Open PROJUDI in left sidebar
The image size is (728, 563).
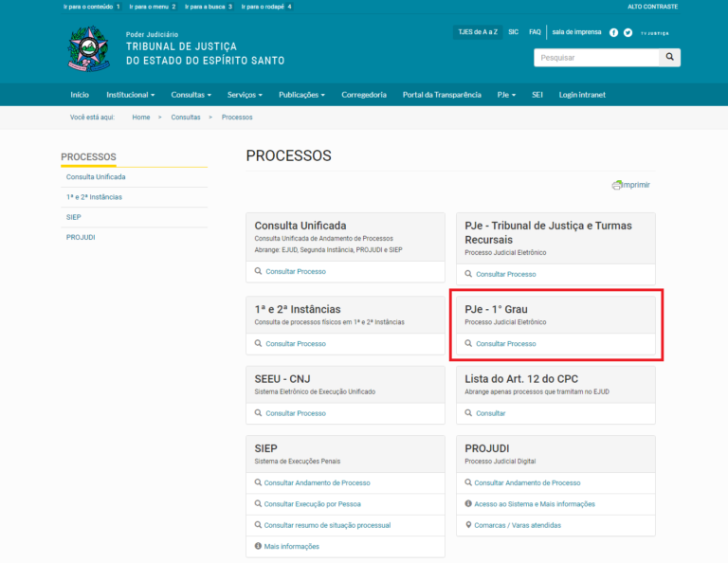click(x=81, y=237)
